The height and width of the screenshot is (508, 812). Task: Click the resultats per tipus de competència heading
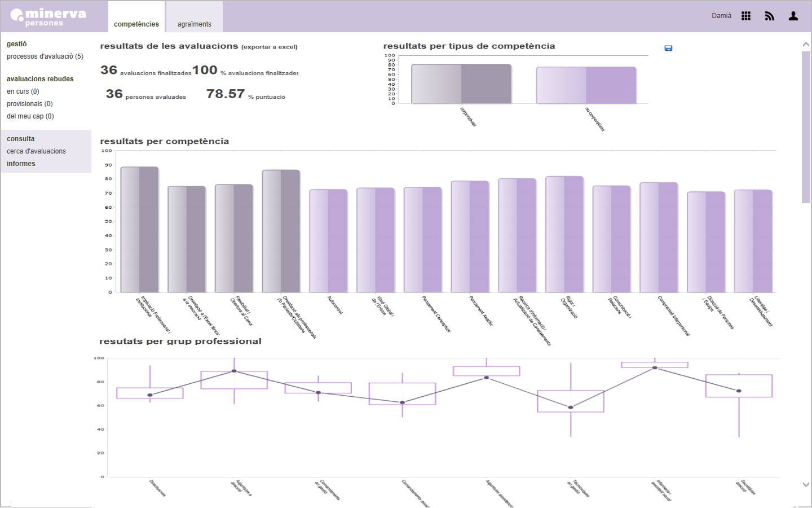[x=469, y=46]
